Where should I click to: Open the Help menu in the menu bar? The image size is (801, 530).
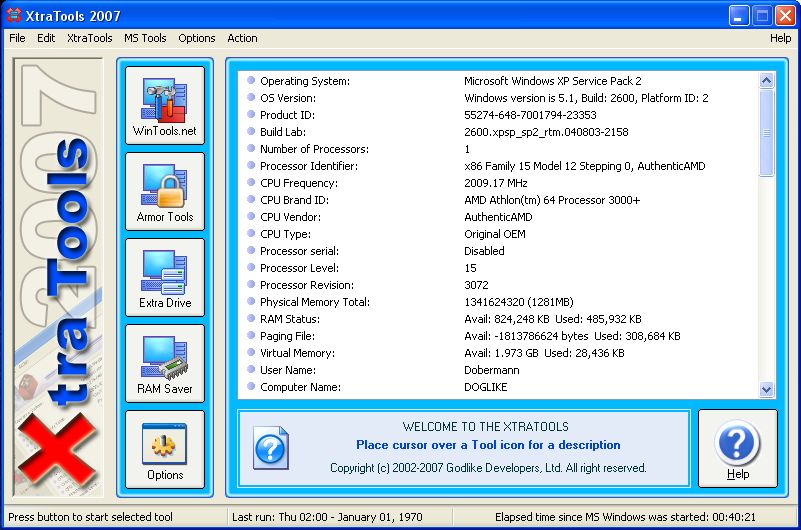pos(780,38)
